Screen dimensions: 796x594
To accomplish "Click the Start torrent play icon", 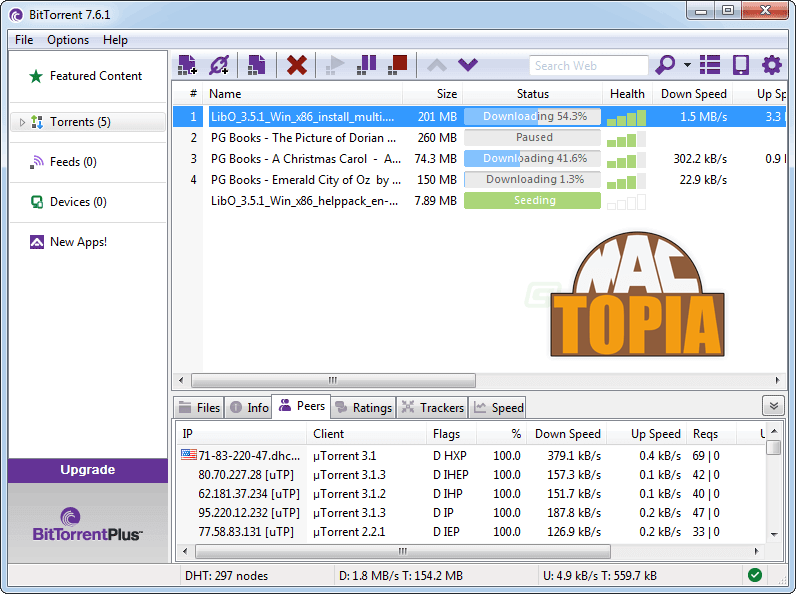I will coord(335,65).
